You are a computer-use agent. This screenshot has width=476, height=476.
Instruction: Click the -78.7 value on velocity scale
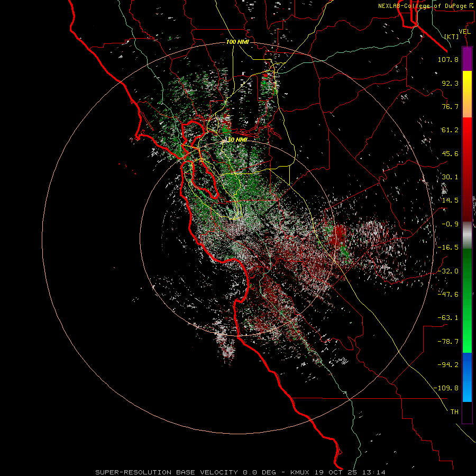(448, 342)
